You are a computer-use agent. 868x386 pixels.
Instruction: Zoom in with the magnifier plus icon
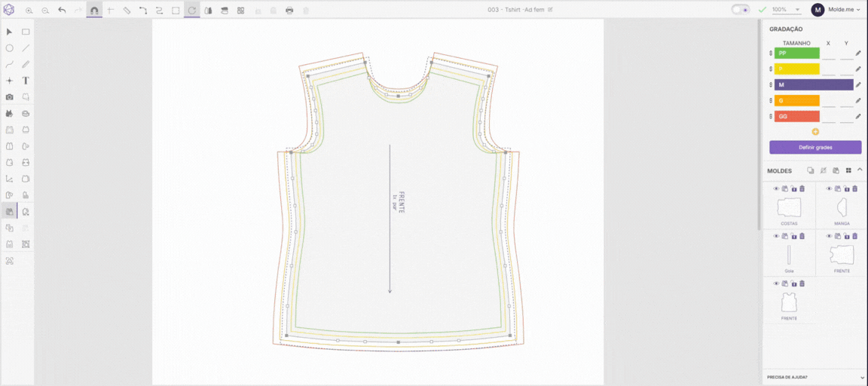[x=29, y=11]
